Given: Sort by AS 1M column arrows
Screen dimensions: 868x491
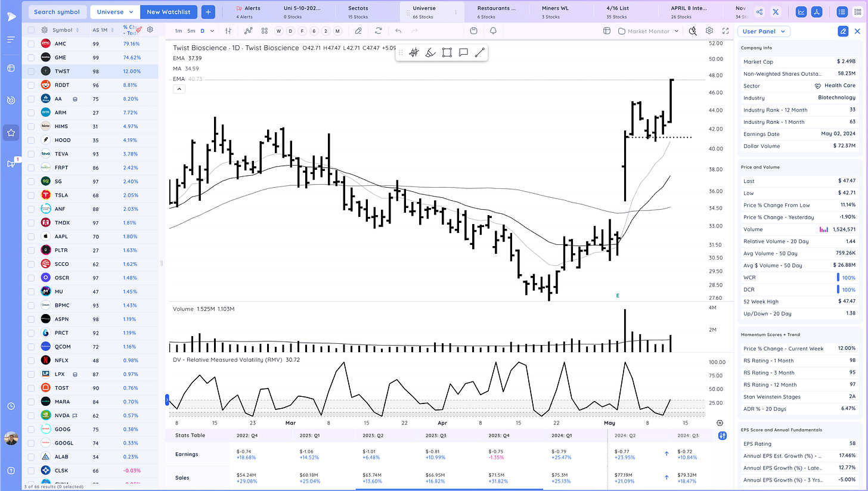Looking at the screenshot, I should coord(111,30).
